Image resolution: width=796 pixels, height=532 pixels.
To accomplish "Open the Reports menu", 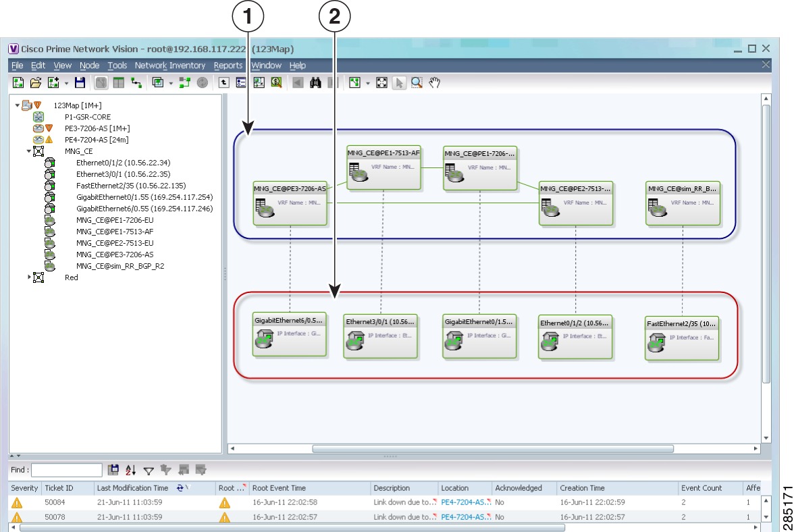I will [x=228, y=65].
